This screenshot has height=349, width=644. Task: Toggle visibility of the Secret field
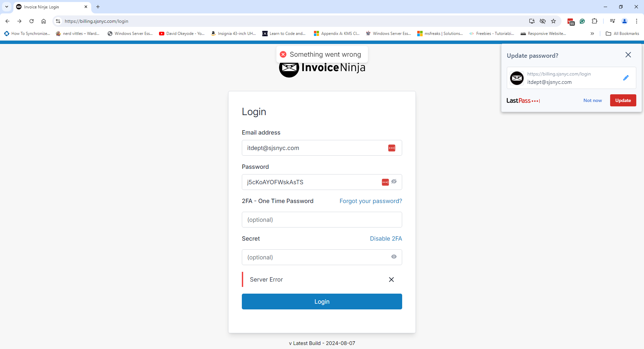pos(394,257)
